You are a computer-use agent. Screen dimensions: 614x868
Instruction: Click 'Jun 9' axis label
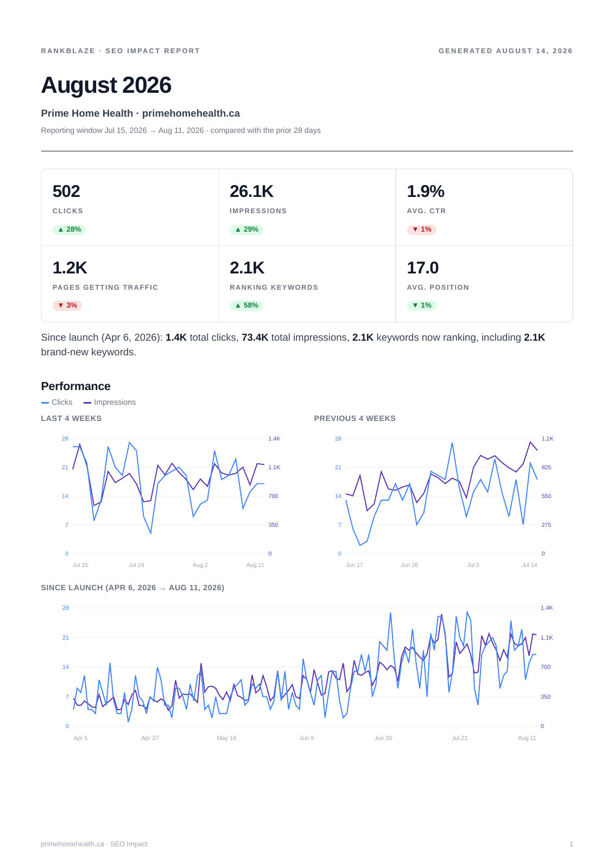tap(307, 738)
